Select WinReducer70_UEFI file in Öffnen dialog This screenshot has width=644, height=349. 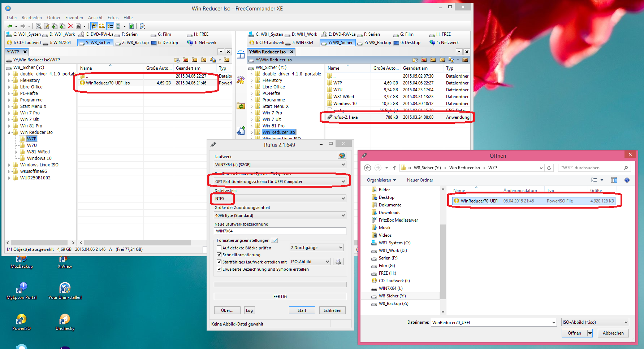(533, 201)
